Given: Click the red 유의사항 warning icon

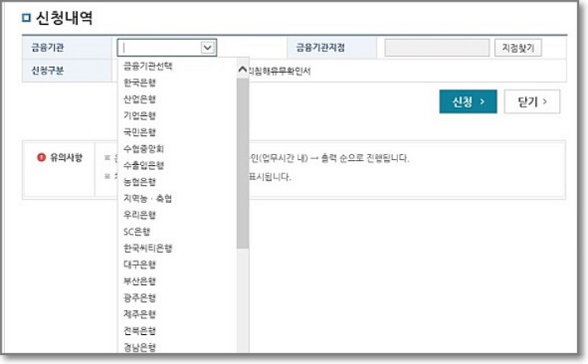Looking at the screenshot, I should tap(41, 158).
